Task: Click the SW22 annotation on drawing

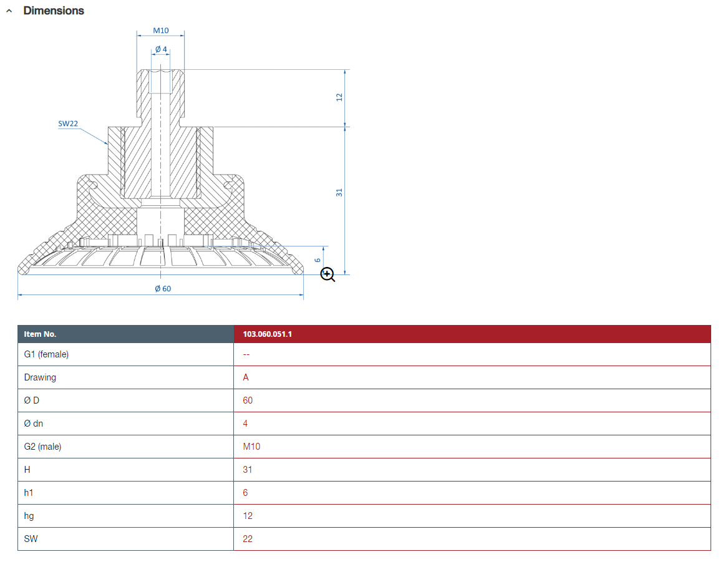Action: [x=68, y=124]
